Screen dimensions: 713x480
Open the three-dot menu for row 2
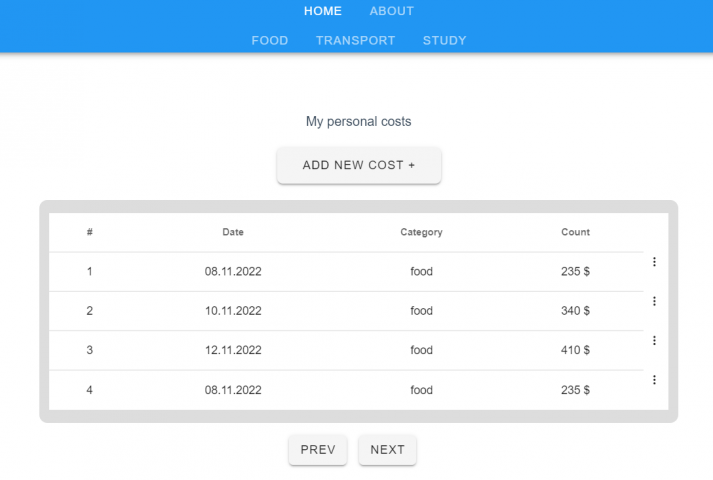click(x=654, y=301)
